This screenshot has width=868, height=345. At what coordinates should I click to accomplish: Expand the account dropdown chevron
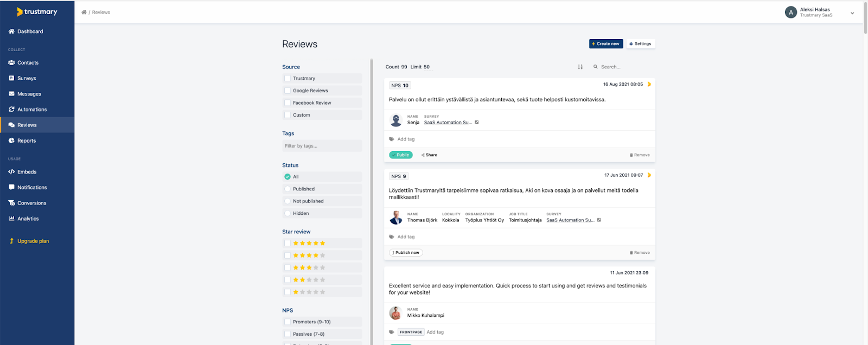pos(852,13)
